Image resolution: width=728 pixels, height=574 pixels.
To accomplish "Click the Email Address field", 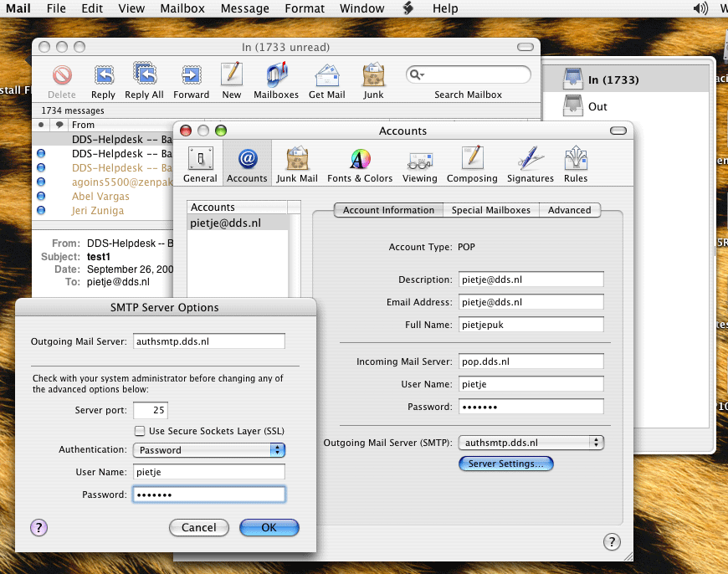I will pyautogui.click(x=531, y=302).
